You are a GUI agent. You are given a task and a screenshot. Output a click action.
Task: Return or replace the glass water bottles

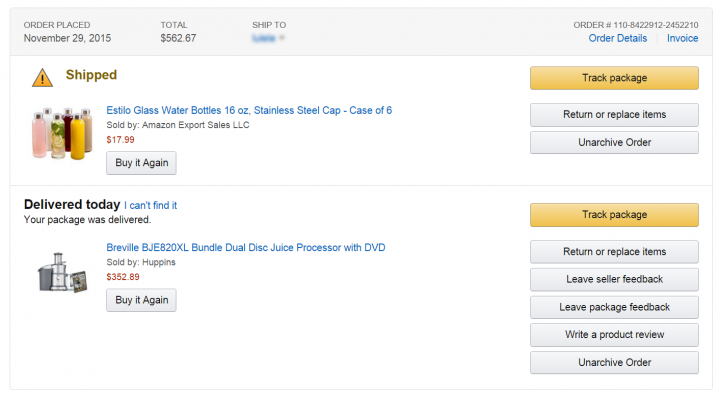tap(614, 115)
